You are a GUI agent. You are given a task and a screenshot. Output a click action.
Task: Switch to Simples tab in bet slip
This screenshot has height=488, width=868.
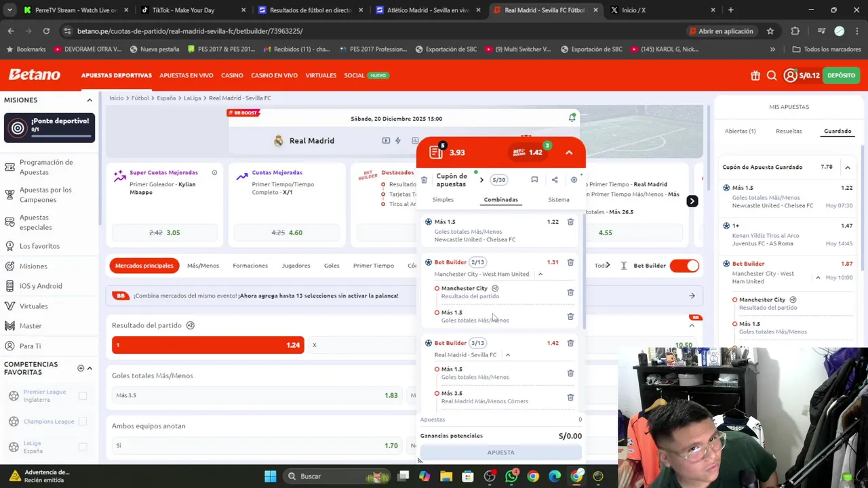pyautogui.click(x=443, y=200)
